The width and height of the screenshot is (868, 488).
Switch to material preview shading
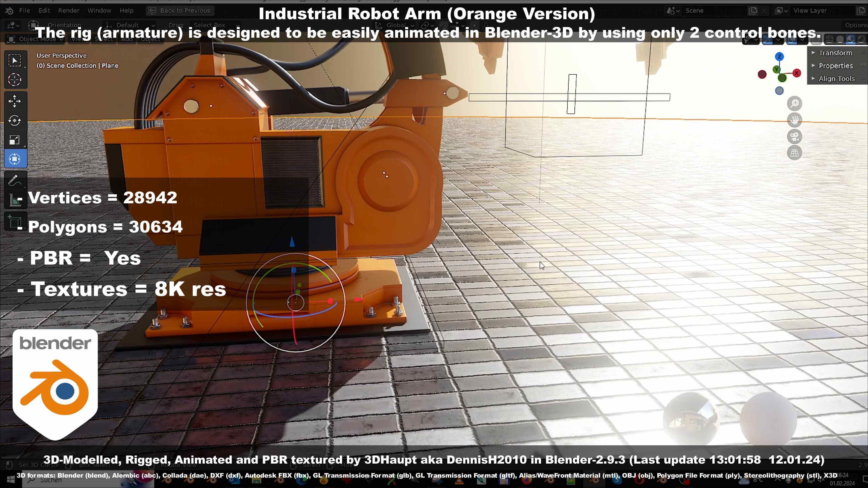(x=850, y=39)
